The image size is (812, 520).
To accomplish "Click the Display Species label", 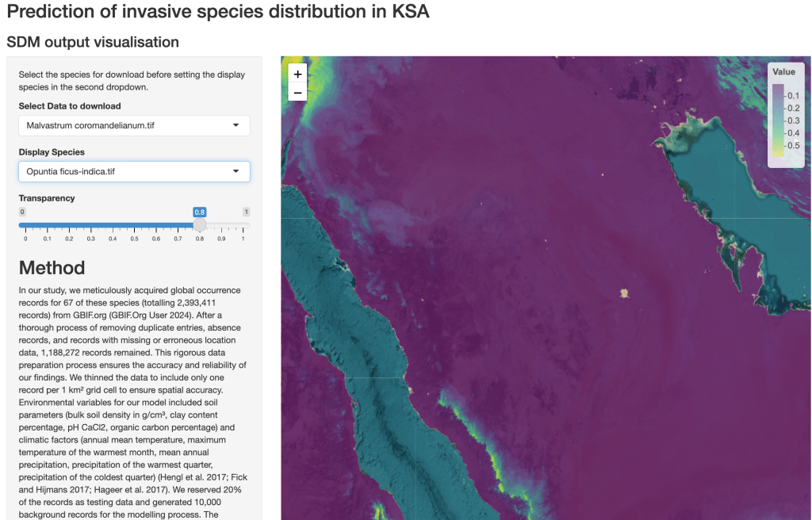I will (52, 152).
